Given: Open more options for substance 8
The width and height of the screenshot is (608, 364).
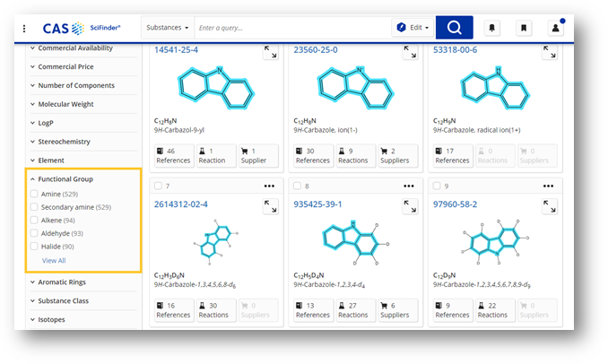Looking at the screenshot, I should pyautogui.click(x=409, y=186).
